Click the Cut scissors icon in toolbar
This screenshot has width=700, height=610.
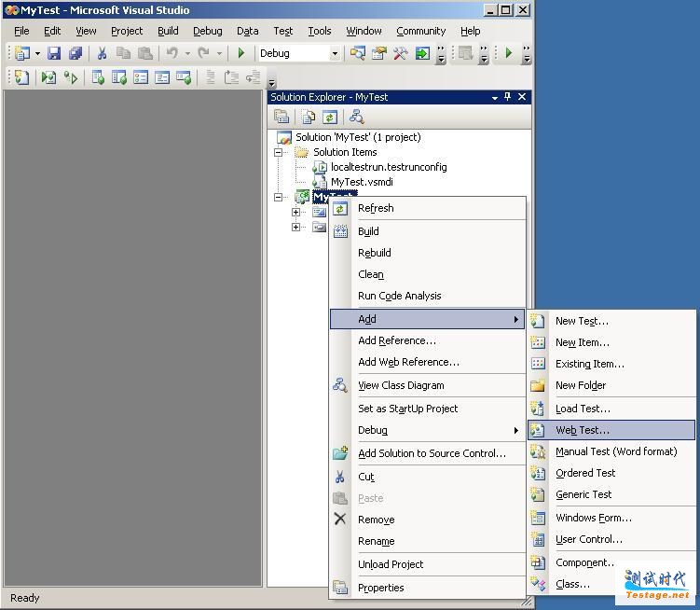[102, 54]
